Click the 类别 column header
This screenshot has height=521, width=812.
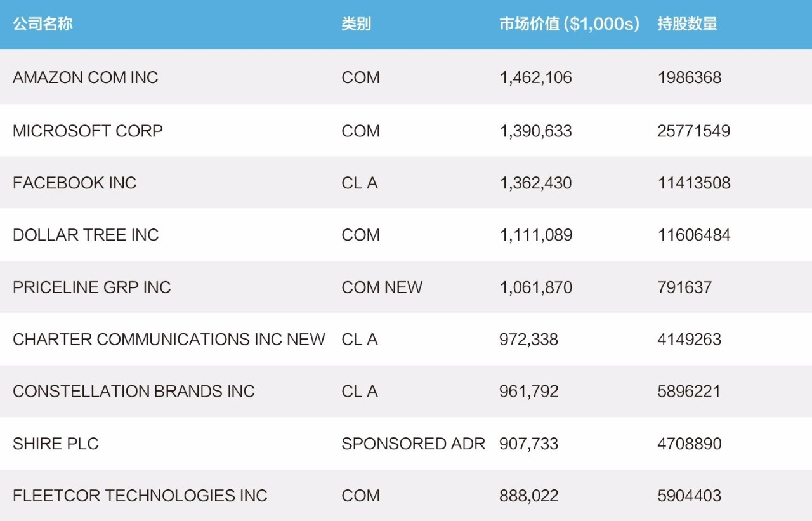coord(356,25)
